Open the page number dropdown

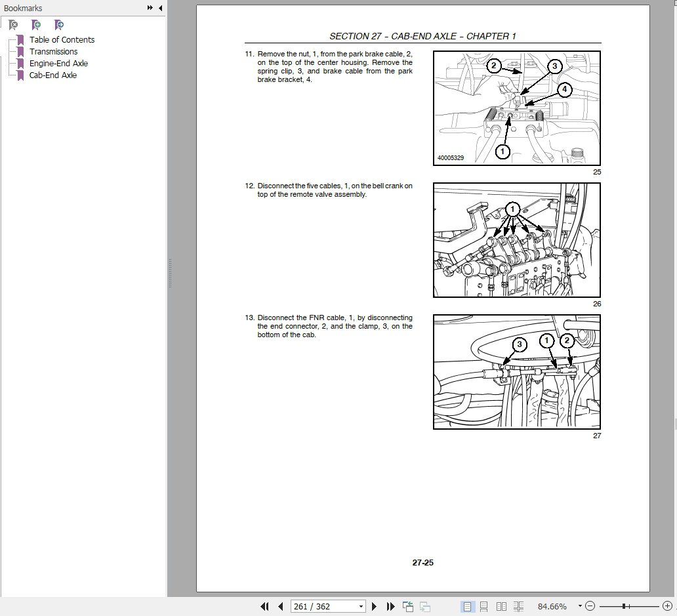tap(362, 606)
